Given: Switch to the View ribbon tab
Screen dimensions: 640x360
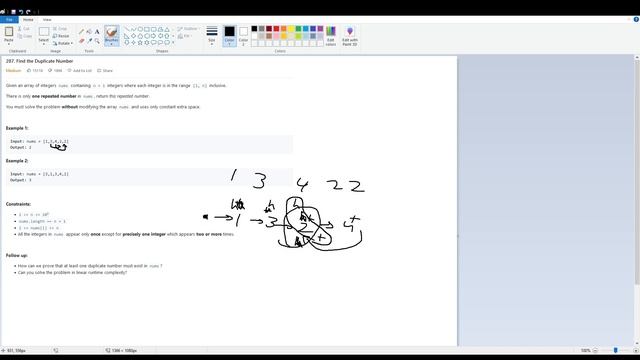Looking at the screenshot, I should [x=47, y=20].
